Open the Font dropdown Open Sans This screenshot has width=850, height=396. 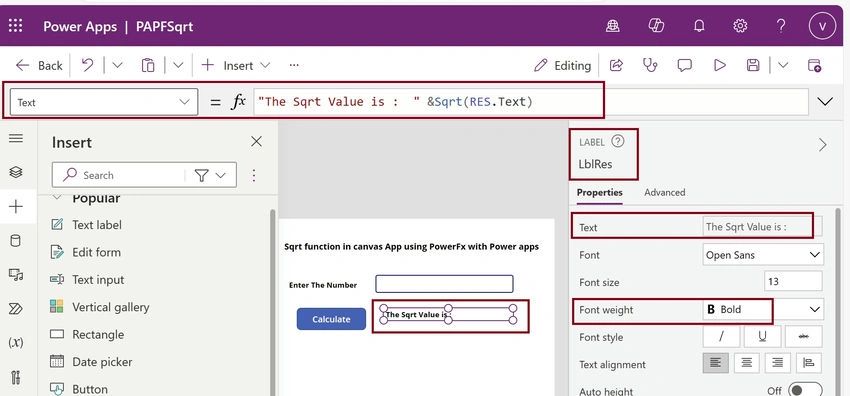(763, 255)
